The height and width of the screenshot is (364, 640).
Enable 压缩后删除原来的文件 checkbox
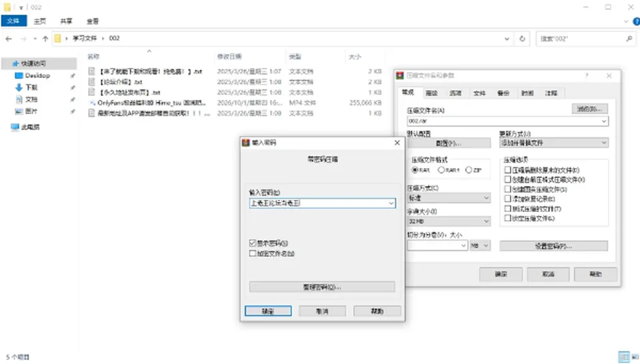click(x=508, y=169)
